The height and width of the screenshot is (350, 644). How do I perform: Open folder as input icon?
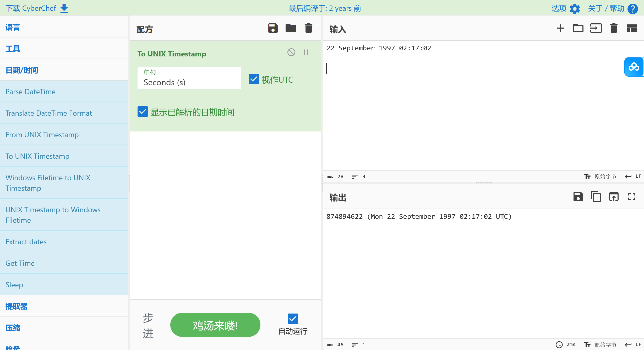click(578, 28)
